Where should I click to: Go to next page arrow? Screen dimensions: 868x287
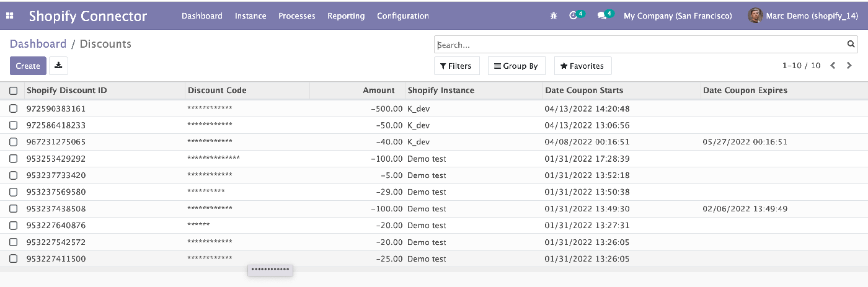coord(849,65)
